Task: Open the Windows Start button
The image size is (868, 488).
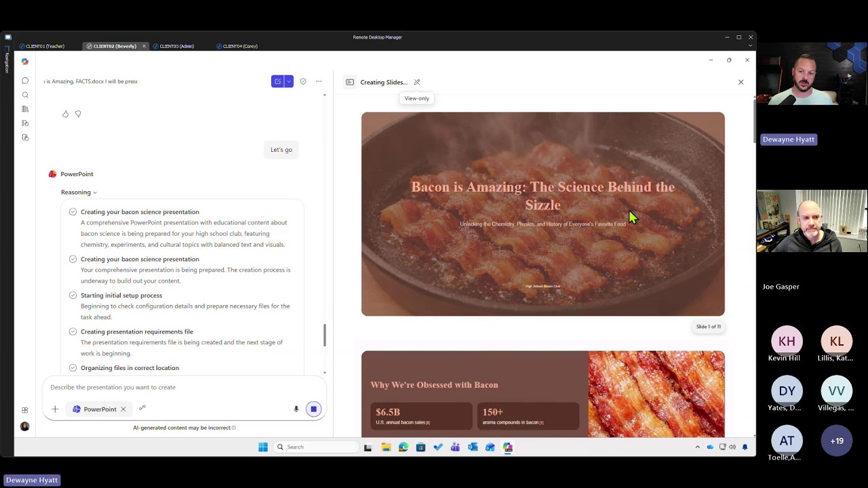Action: pos(263,447)
